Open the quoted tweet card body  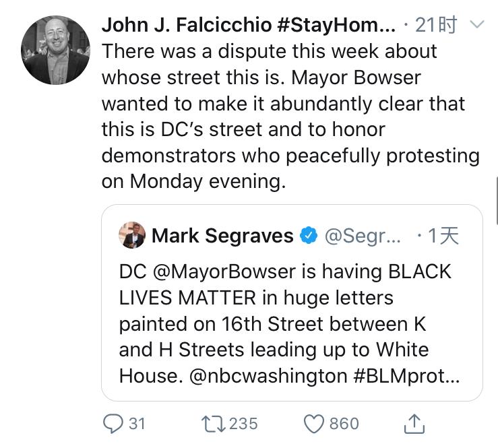point(291,323)
